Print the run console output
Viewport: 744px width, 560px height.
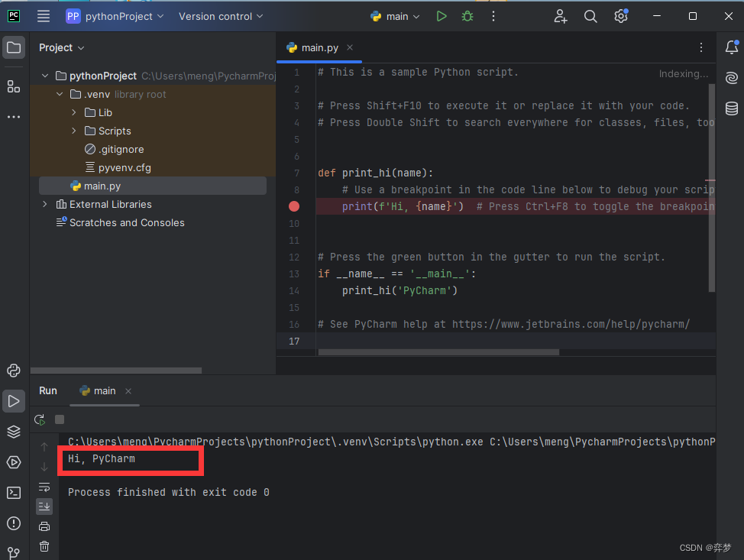point(44,526)
